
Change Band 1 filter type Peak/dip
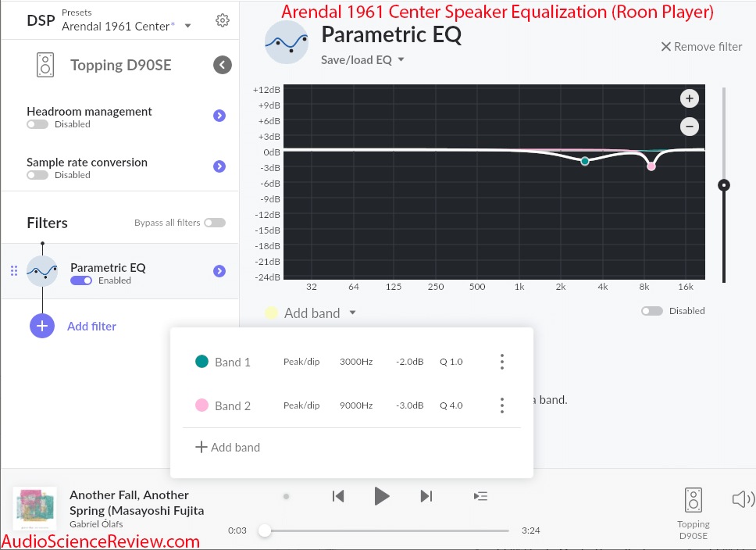[301, 362]
